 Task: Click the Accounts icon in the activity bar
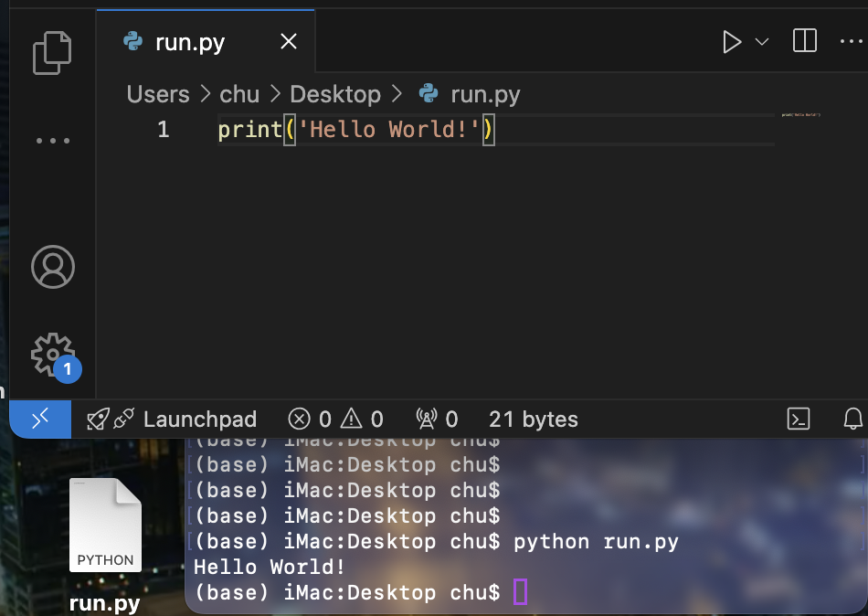52,267
